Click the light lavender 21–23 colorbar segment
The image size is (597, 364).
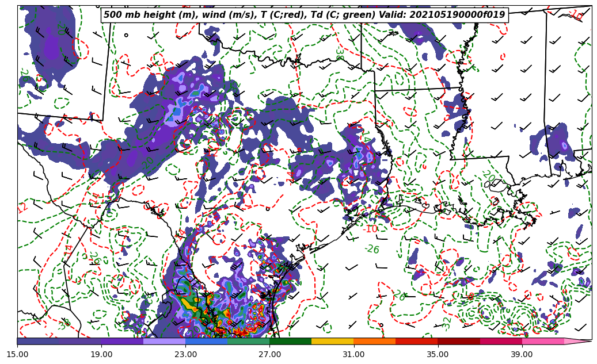coord(164,341)
